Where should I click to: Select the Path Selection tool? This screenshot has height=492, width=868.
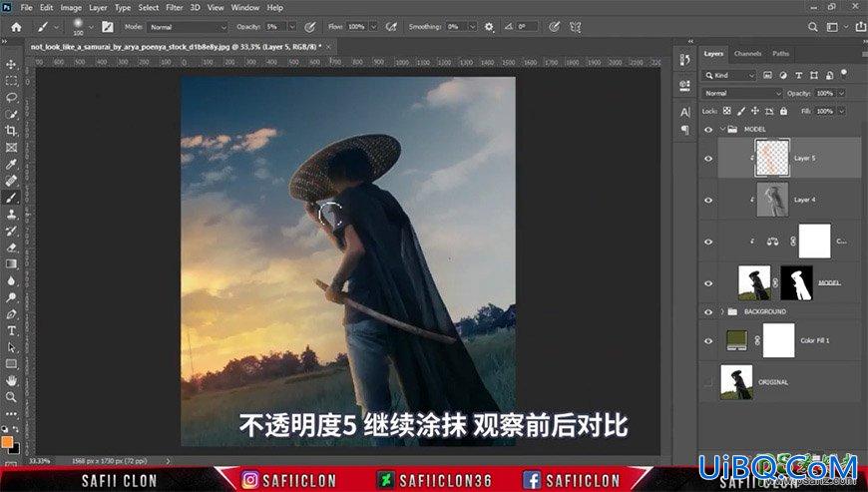click(x=11, y=347)
